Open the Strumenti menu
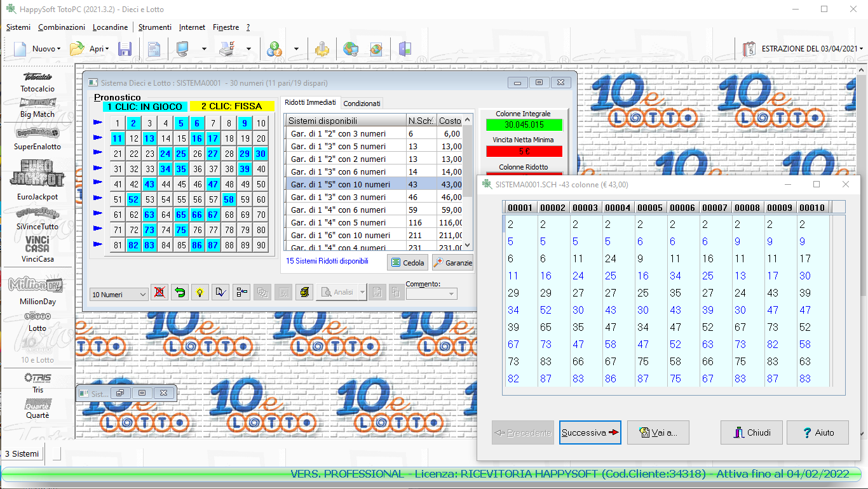 155,27
